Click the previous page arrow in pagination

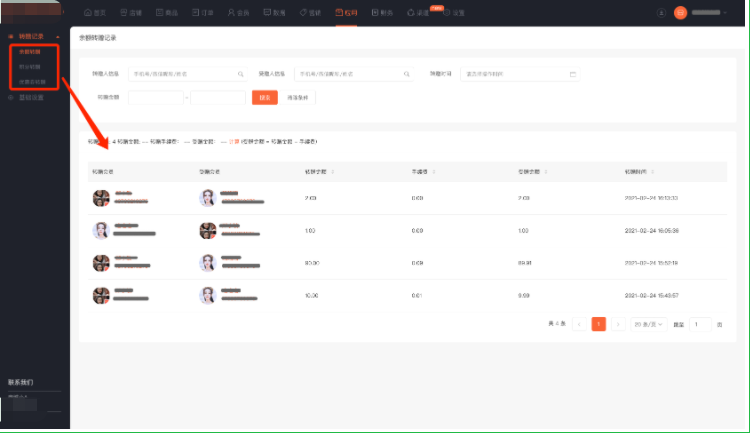click(x=579, y=324)
